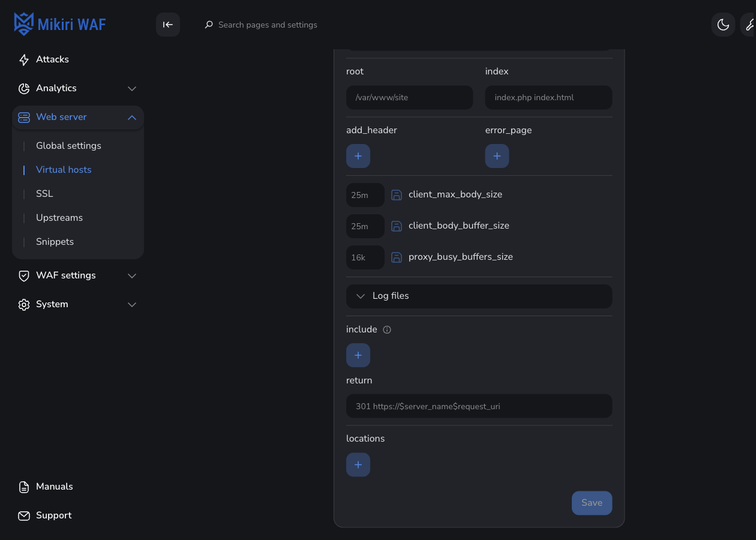Open the Attacks page
This screenshot has height=540, width=756.
pyautogui.click(x=78, y=59)
